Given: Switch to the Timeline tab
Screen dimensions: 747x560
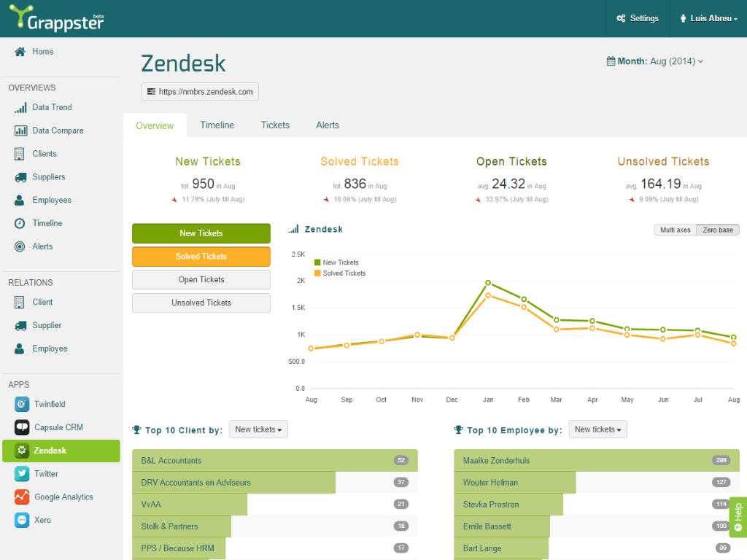Looking at the screenshot, I should click(x=217, y=125).
